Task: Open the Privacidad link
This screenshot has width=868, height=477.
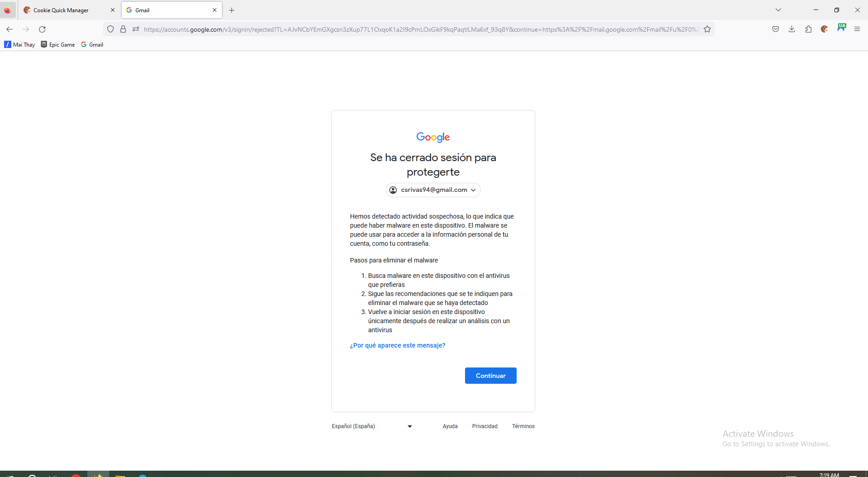Action: pyautogui.click(x=485, y=426)
